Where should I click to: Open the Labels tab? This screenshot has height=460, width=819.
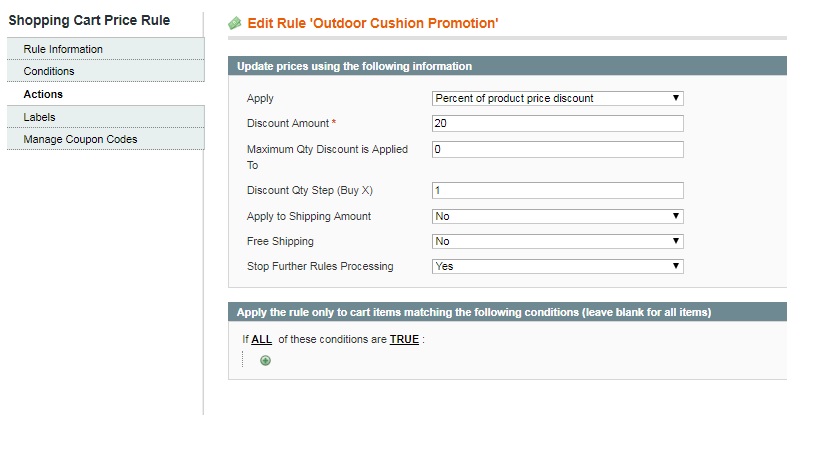click(106, 117)
